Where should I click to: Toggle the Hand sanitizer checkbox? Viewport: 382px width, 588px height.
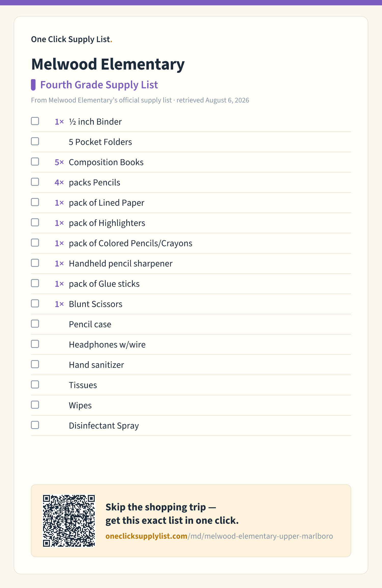pyautogui.click(x=35, y=364)
